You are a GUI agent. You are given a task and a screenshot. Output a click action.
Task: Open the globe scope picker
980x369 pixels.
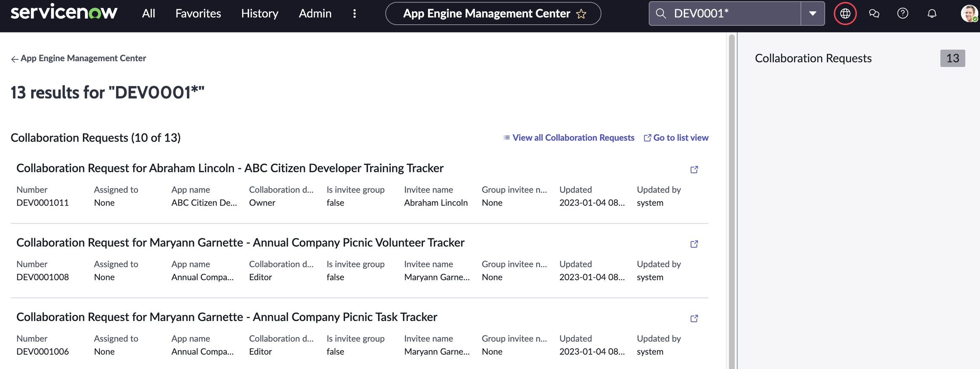845,13
